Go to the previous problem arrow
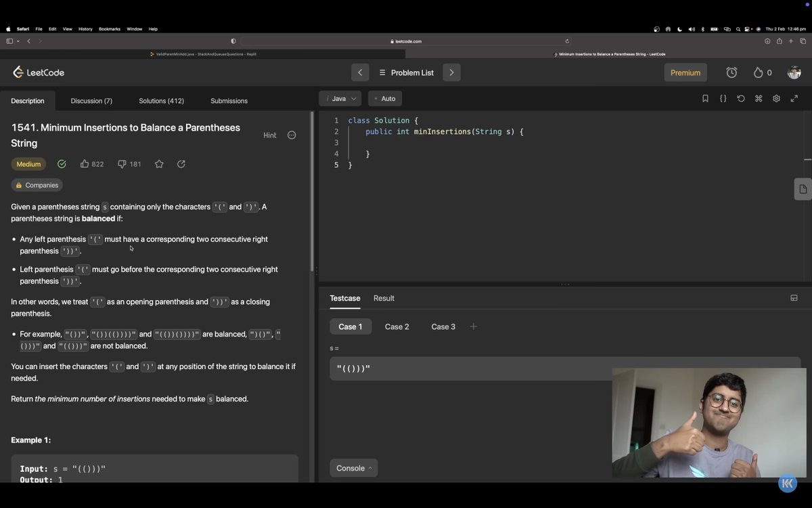The width and height of the screenshot is (812, 508). 360,72
